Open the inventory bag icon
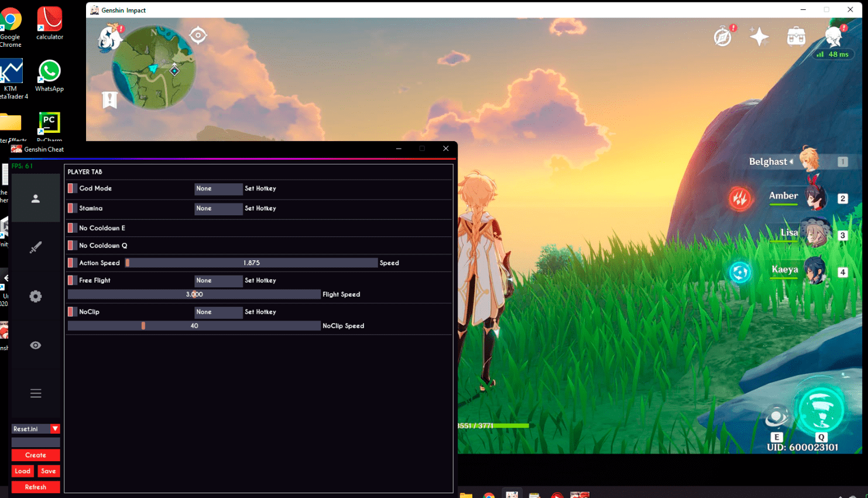Image resolution: width=868 pixels, height=498 pixels. pyautogui.click(x=796, y=36)
